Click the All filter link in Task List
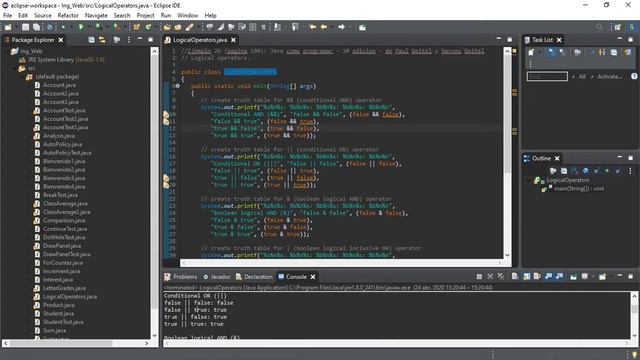The image size is (640, 360). (x=582, y=76)
